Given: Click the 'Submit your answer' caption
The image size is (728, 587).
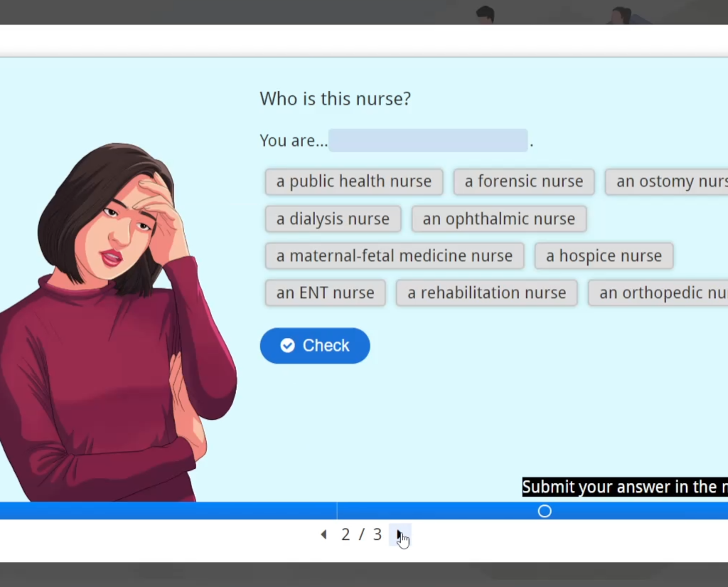Looking at the screenshot, I should tap(625, 487).
